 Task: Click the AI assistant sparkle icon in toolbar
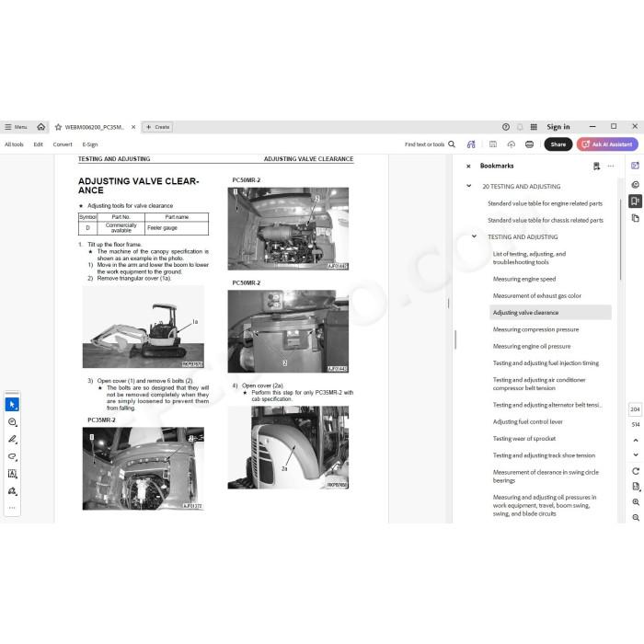[471, 144]
